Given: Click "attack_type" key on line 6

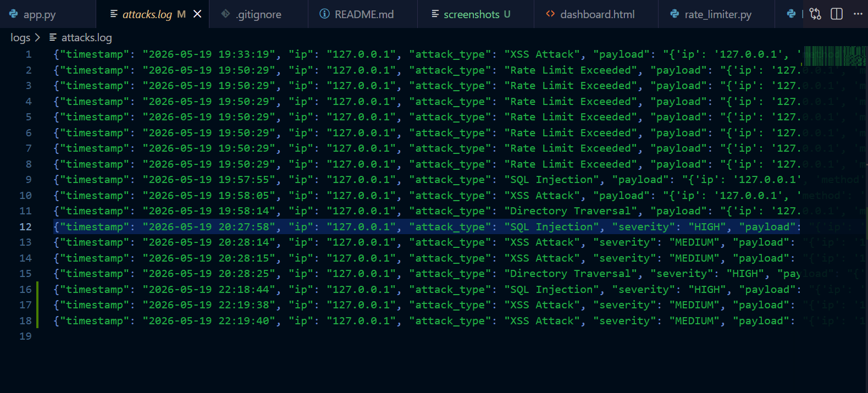Looking at the screenshot, I should tap(450, 133).
